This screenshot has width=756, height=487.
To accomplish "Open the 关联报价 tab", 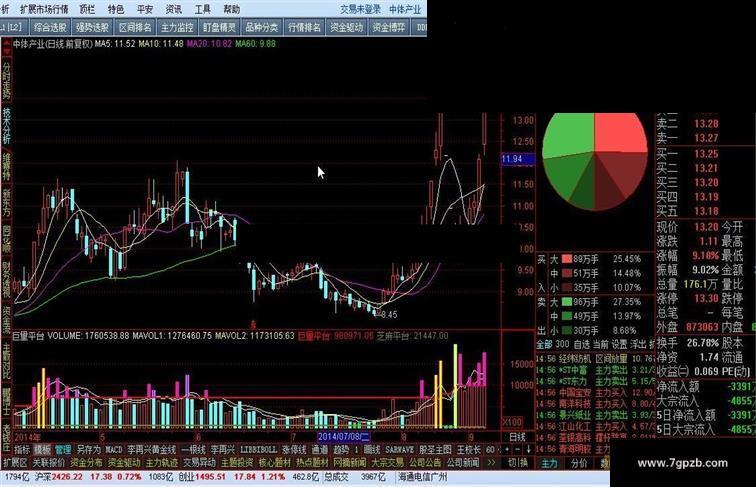I will pos(49,462).
